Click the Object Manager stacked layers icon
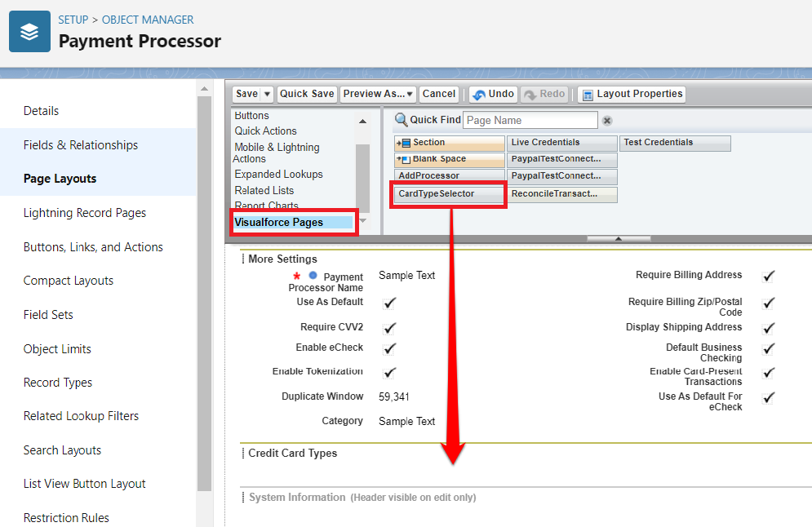812x527 pixels. tap(29, 32)
